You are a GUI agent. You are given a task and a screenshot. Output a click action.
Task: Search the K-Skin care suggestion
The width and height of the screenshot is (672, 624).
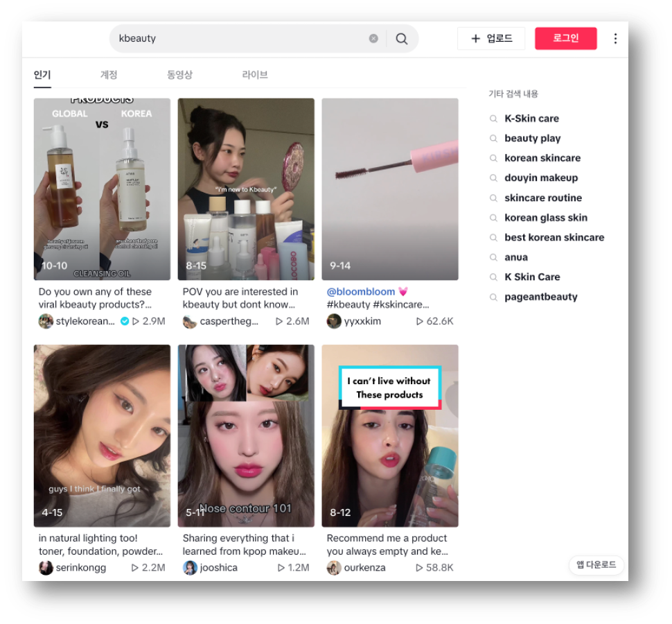point(532,119)
